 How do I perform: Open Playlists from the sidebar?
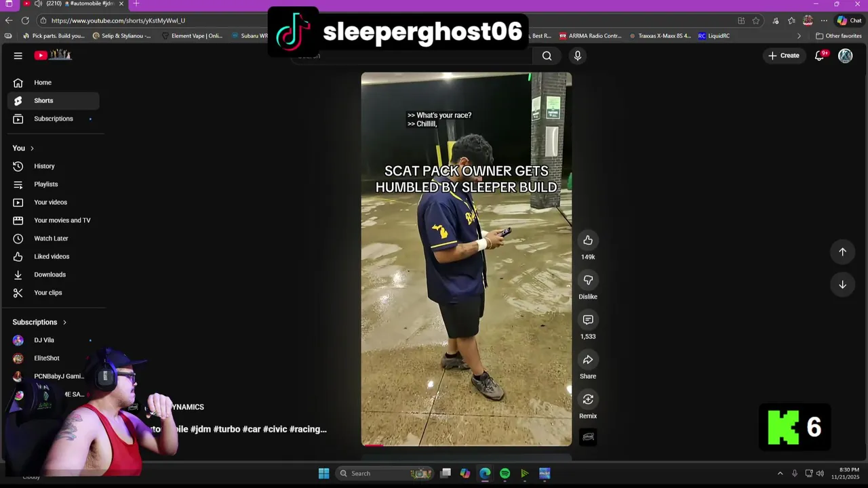coord(54,184)
